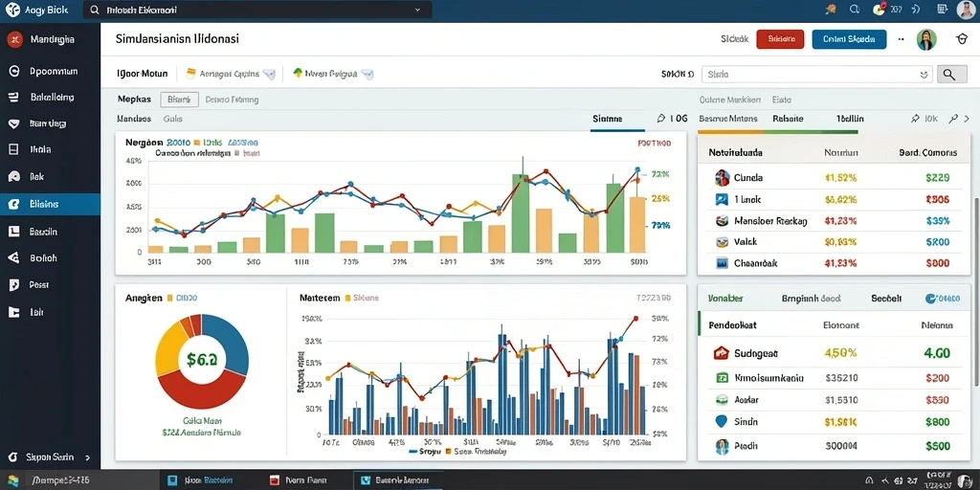Click the Cunela row icon
The image size is (980, 490).
[722, 177]
